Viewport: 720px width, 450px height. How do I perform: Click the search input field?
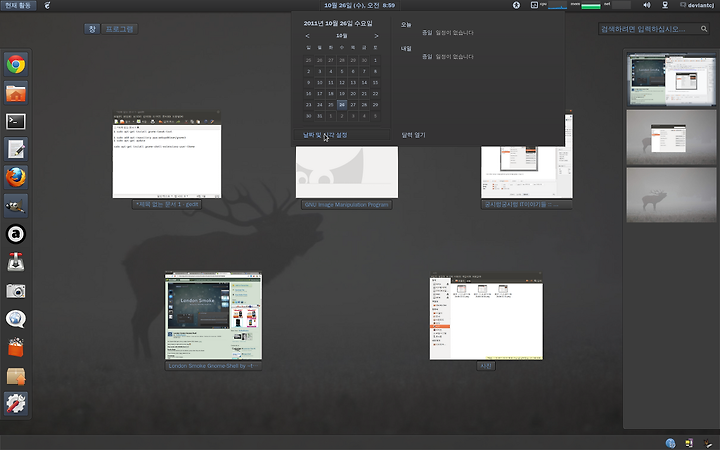[653, 29]
